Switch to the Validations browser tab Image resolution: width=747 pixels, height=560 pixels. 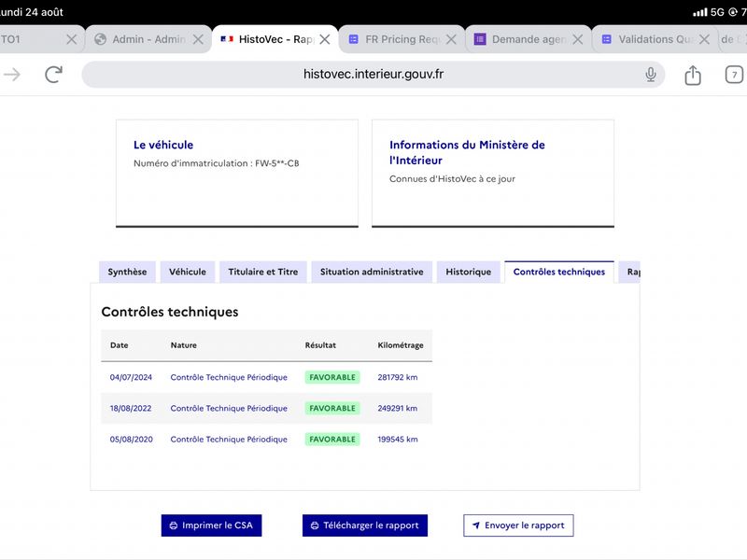[655, 39]
